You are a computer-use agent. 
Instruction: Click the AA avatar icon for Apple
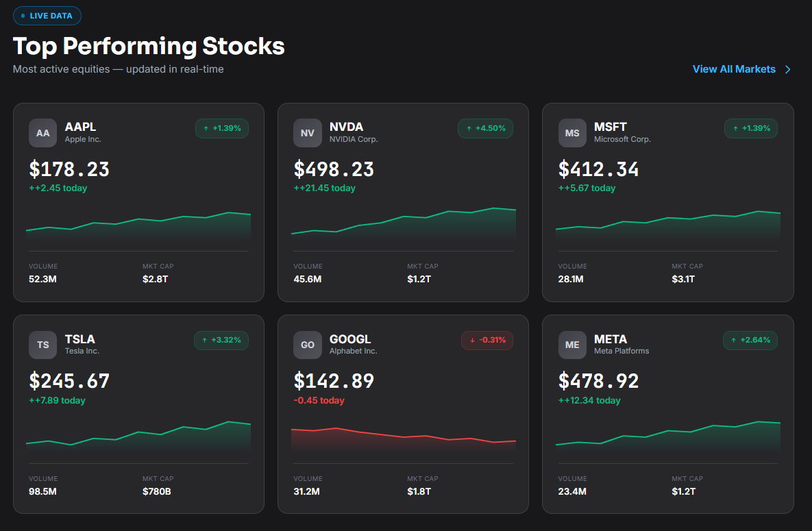click(43, 133)
